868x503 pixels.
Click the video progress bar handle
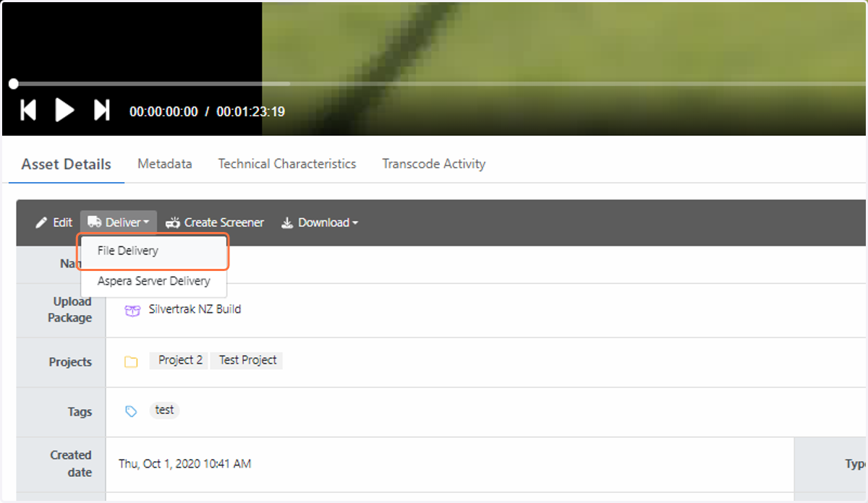[14, 84]
